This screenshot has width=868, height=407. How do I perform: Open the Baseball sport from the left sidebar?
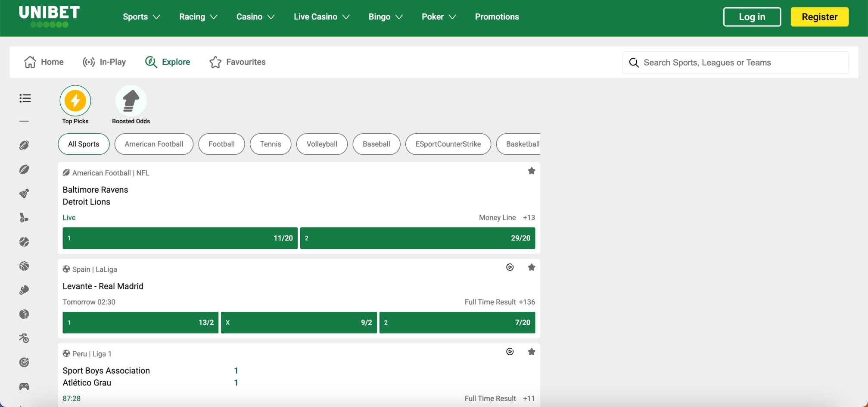(x=25, y=242)
